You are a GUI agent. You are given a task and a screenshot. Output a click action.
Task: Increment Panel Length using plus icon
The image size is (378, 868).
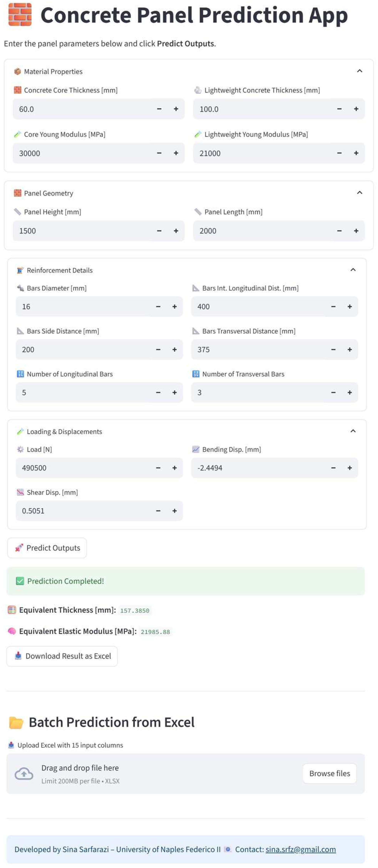point(356,231)
